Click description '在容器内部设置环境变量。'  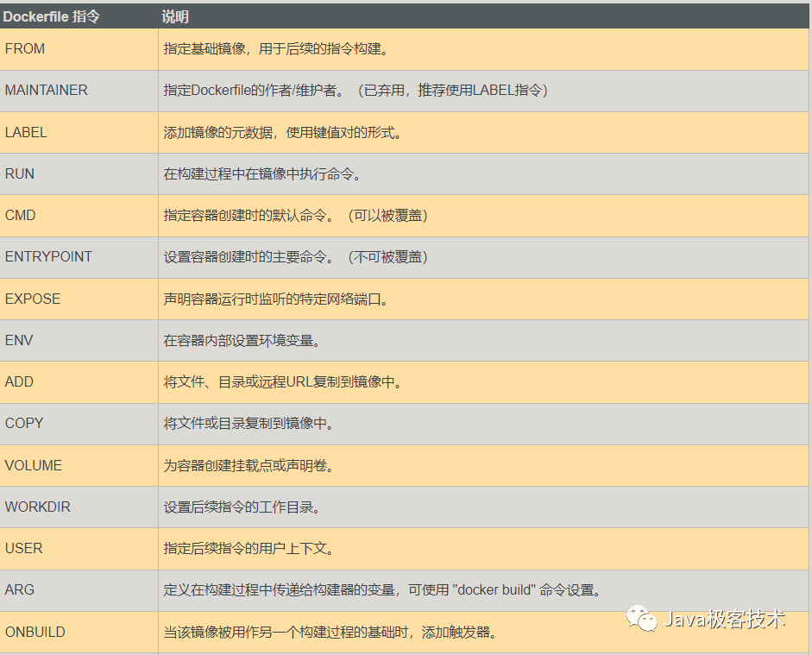242,341
